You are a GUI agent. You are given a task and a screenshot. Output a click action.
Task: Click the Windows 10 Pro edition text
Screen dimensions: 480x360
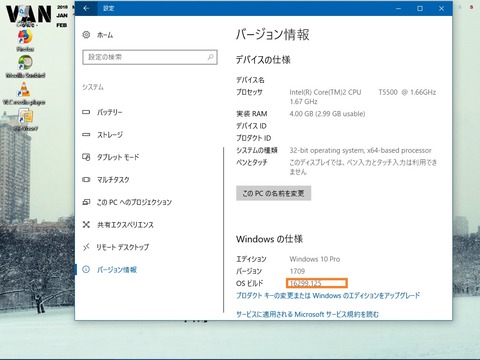pyautogui.click(x=315, y=259)
